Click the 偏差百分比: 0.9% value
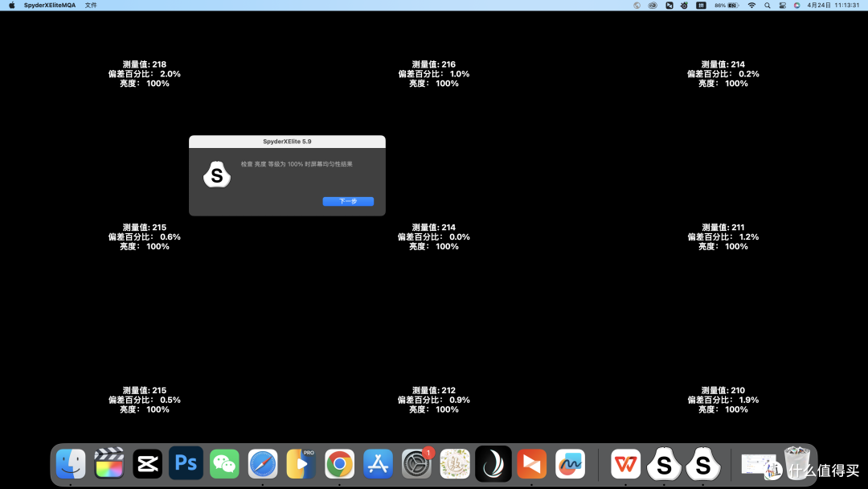 click(433, 400)
